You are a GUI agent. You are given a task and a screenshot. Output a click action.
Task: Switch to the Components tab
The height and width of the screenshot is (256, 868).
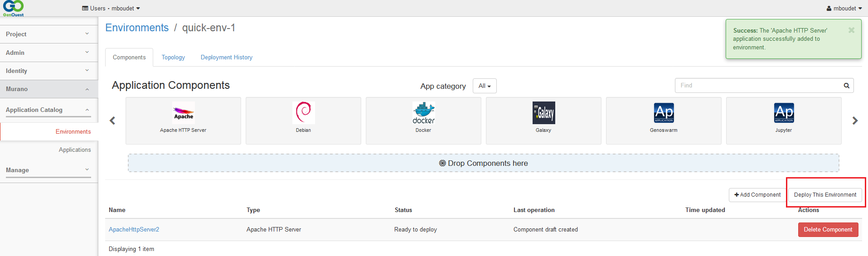coord(129,58)
